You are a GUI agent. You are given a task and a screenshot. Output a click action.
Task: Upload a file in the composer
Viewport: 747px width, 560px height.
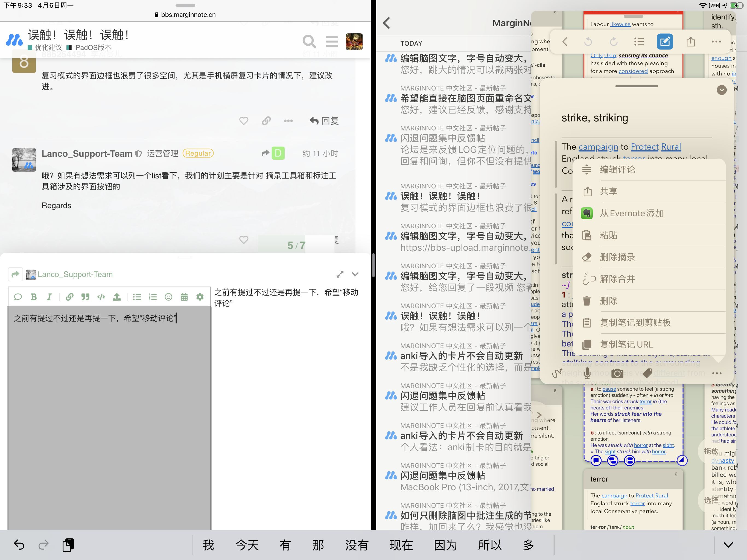(117, 297)
